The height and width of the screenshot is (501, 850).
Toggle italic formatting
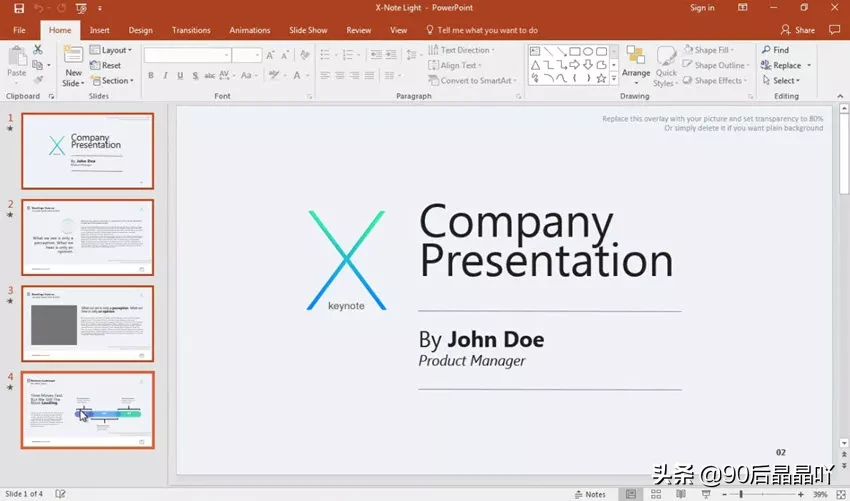[165, 75]
